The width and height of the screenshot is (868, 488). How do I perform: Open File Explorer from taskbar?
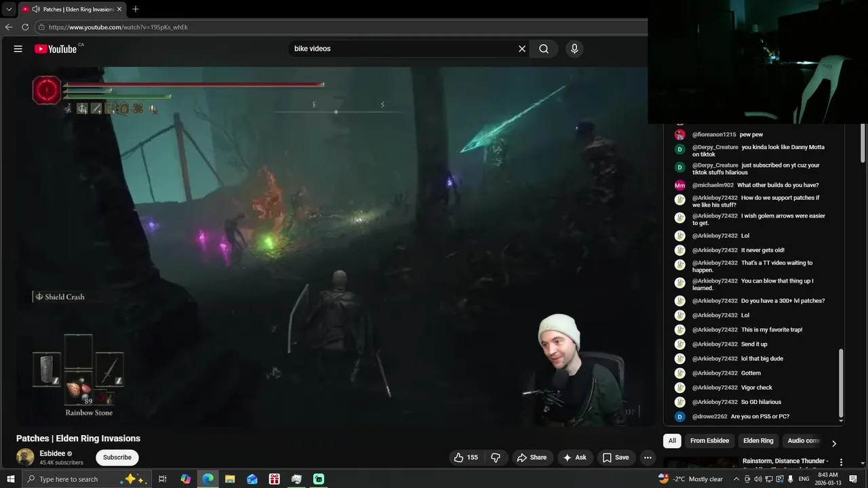click(230, 479)
